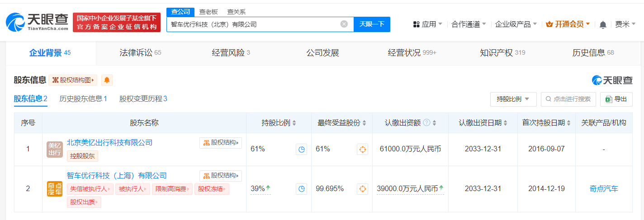Screen dimensions: 644x220
Task: Click the TianYanCha logo in header
Action: coord(37,22)
